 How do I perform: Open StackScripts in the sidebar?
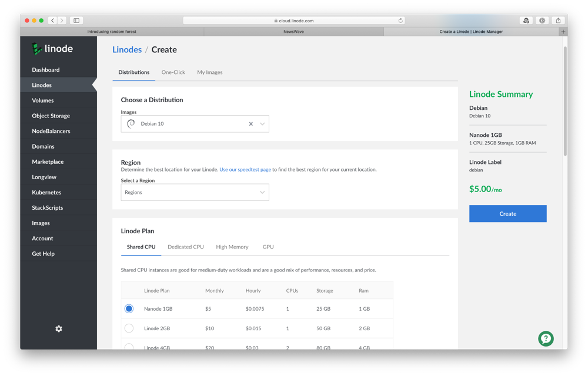pos(58,208)
